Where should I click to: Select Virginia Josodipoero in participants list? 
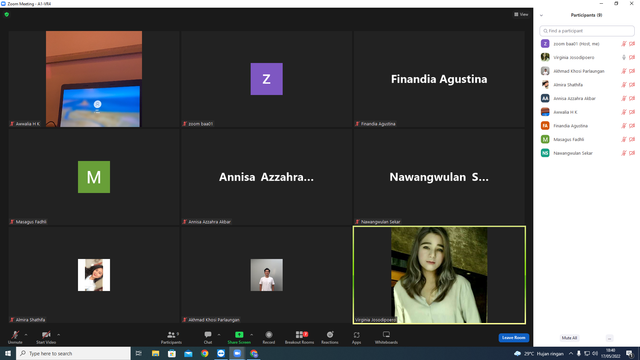tap(587, 58)
